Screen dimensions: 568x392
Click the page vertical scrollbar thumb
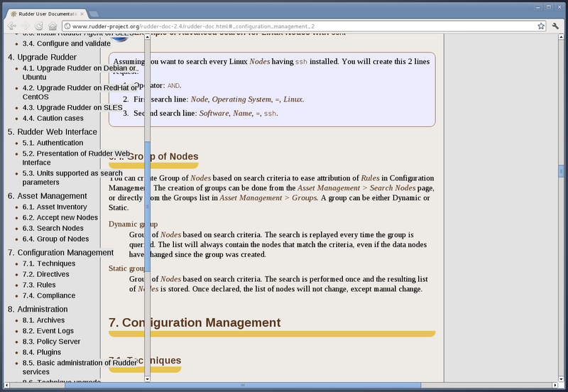coord(561,171)
